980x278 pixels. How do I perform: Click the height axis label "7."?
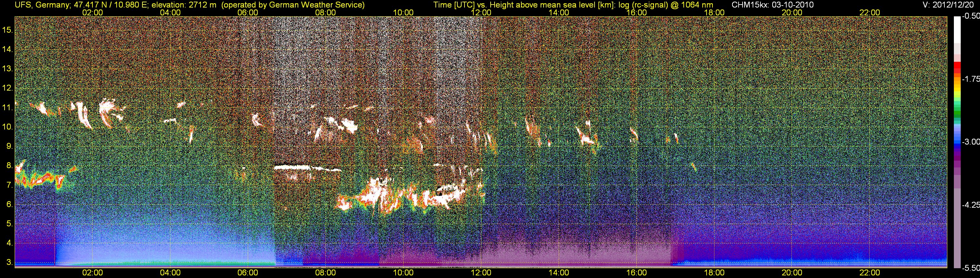pyautogui.click(x=9, y=185)
